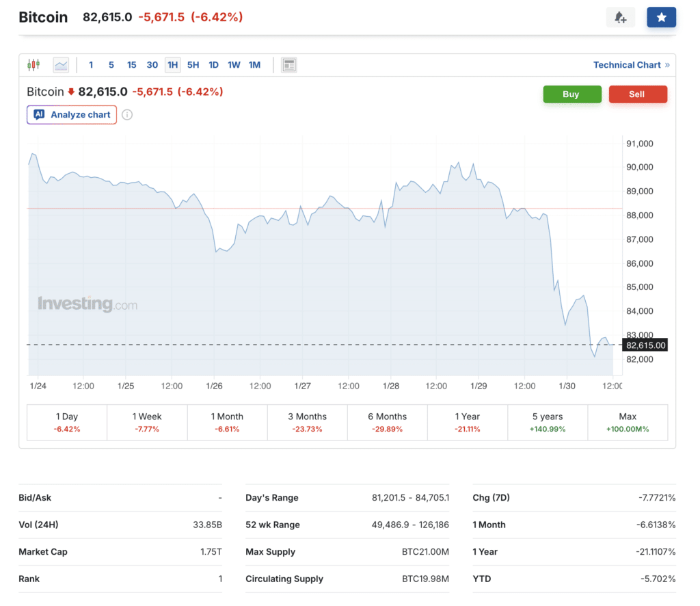Select the 1M timeframe
Screen dimensions: 700x606
pos(254,64)
